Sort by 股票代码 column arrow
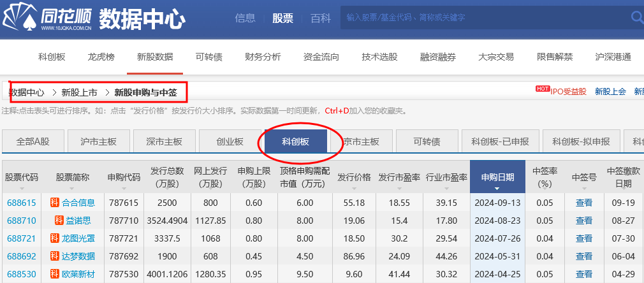Viewport: 644px width, 283px height. 21,189
